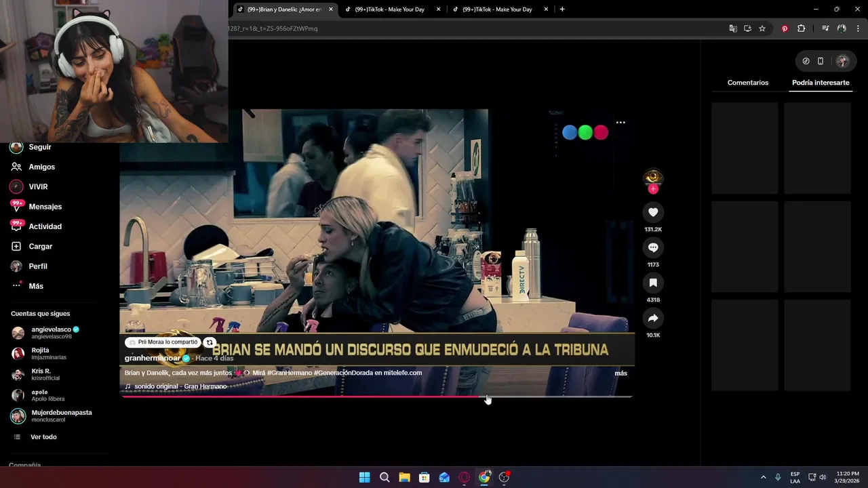Open the granhermanoar username link
Image resolution: width=868 pixels, height=488 pixels.
(153, 358)
